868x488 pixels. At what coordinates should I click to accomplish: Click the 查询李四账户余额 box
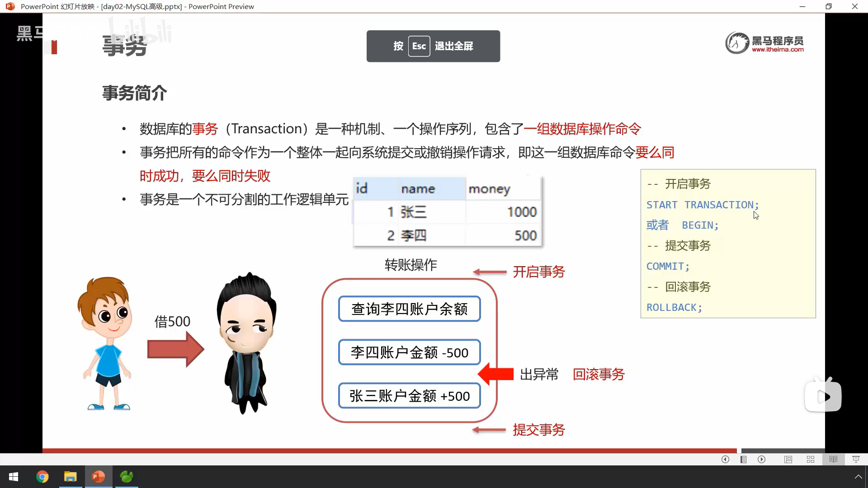(x=409, y=309)
